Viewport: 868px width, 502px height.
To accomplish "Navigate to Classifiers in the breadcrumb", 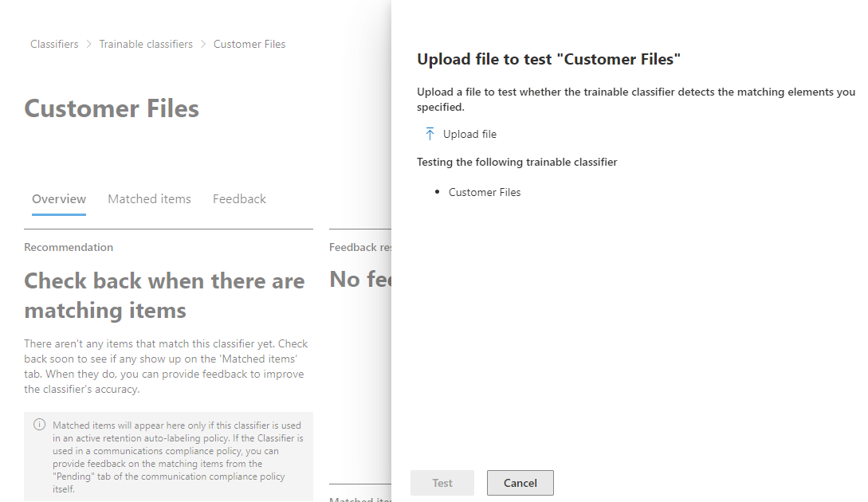I will 54,45.
